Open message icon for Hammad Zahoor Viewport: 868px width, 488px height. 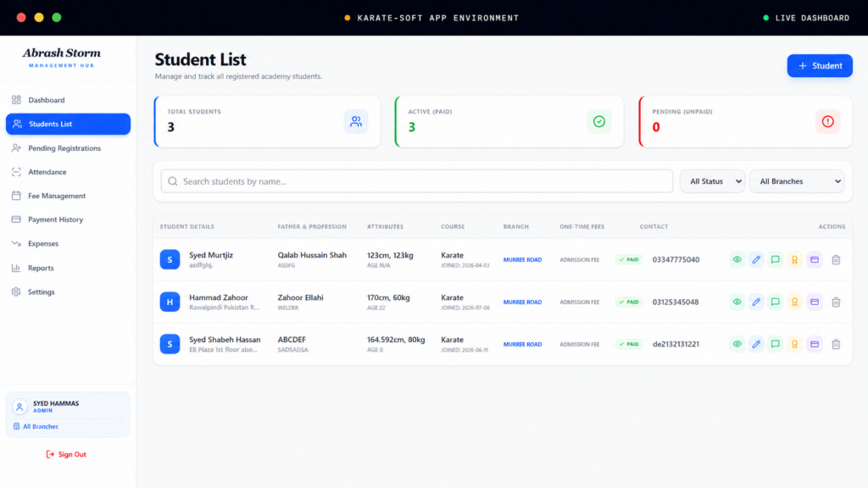point(776,302)
